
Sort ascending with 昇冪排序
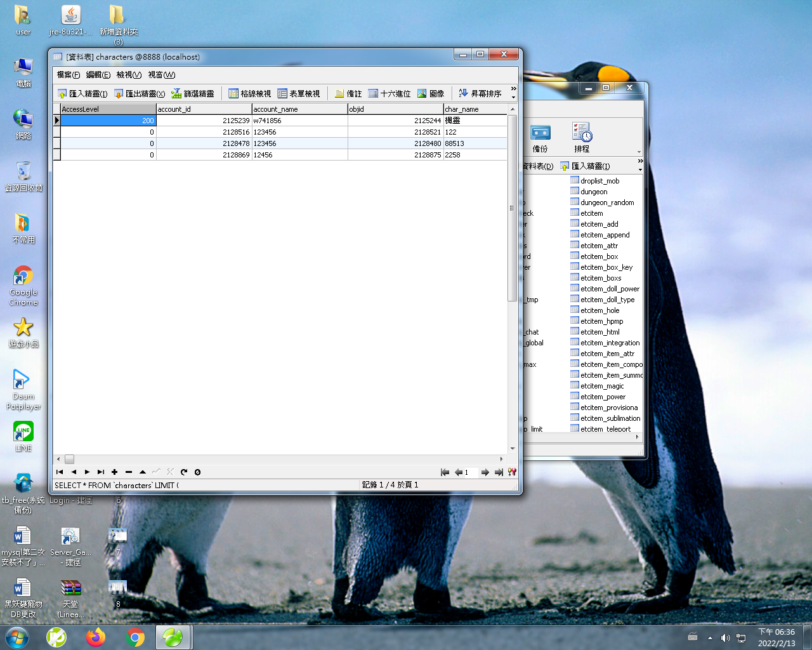click(x=480, y=93)
